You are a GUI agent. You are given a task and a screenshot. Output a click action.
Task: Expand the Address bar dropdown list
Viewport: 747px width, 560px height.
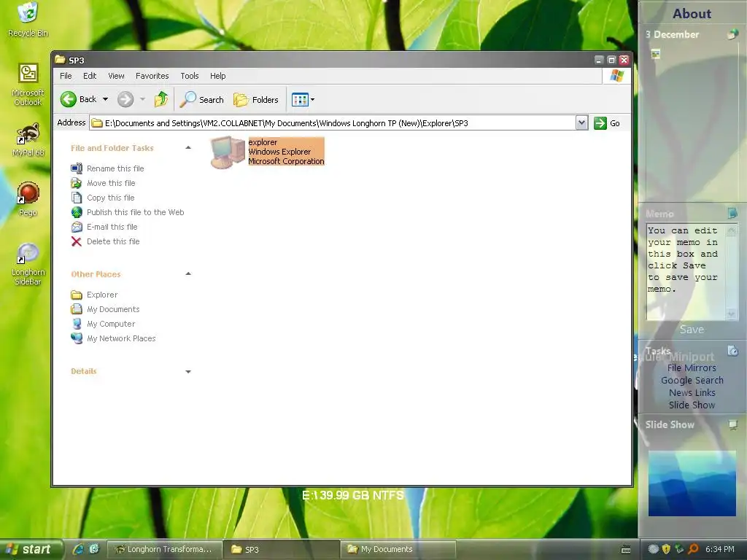coord(581,122)
